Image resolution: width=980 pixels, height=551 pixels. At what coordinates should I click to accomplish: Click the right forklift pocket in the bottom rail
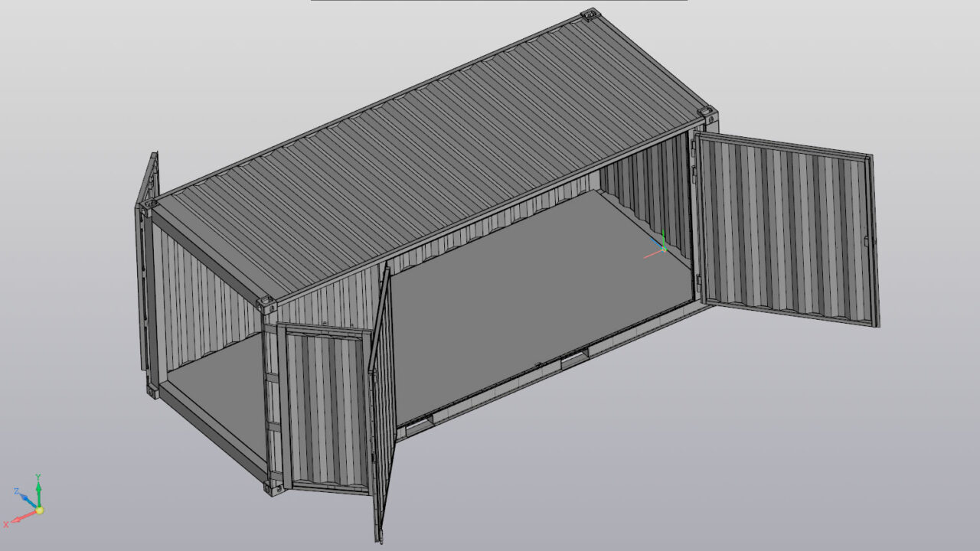click(575, 358)
